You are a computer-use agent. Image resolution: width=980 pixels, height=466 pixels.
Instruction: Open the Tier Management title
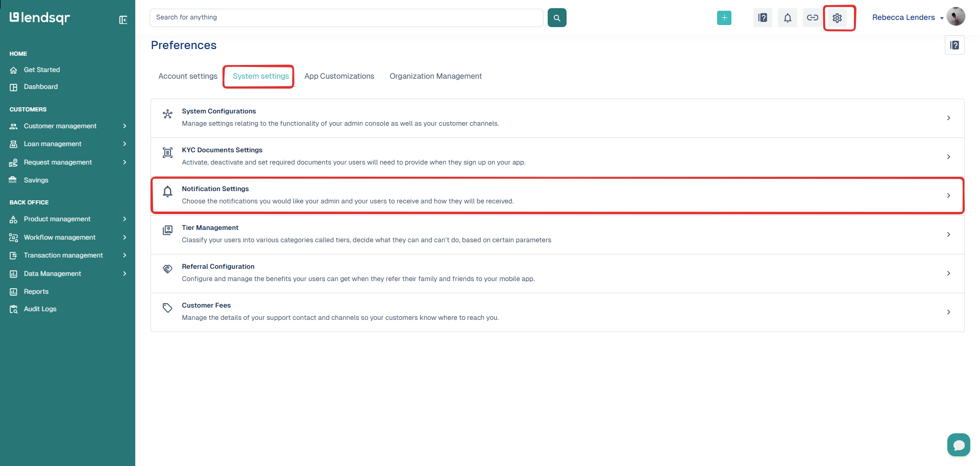210,228
